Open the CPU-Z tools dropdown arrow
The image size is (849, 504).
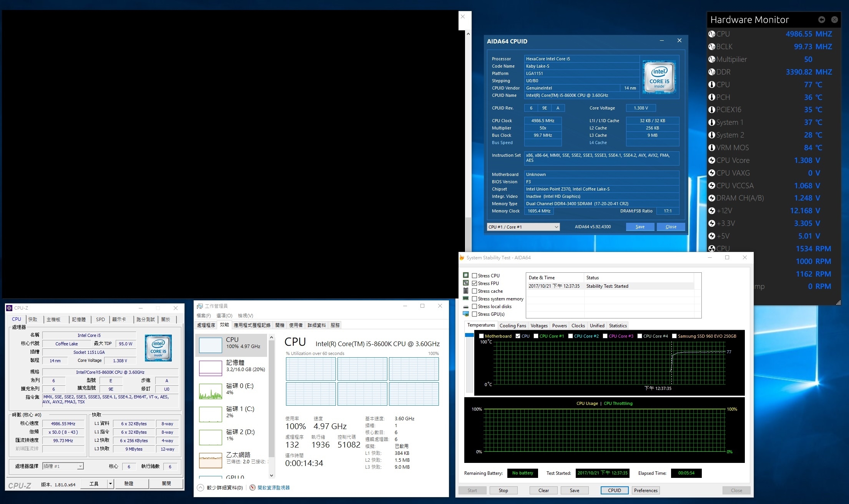coord(110,484)
